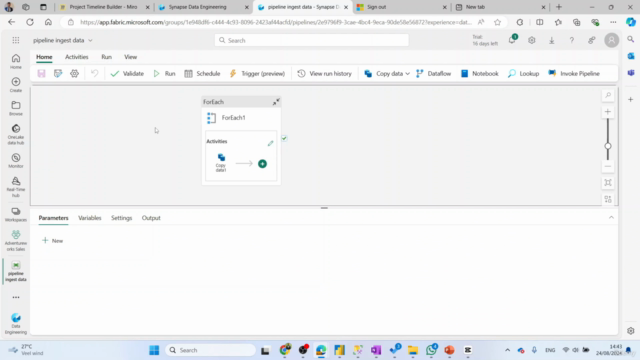The height and width of the screenshot is (360, 640).
Task: Open pipeline settings gear in toolbar
Action: (x=74, y=73)
